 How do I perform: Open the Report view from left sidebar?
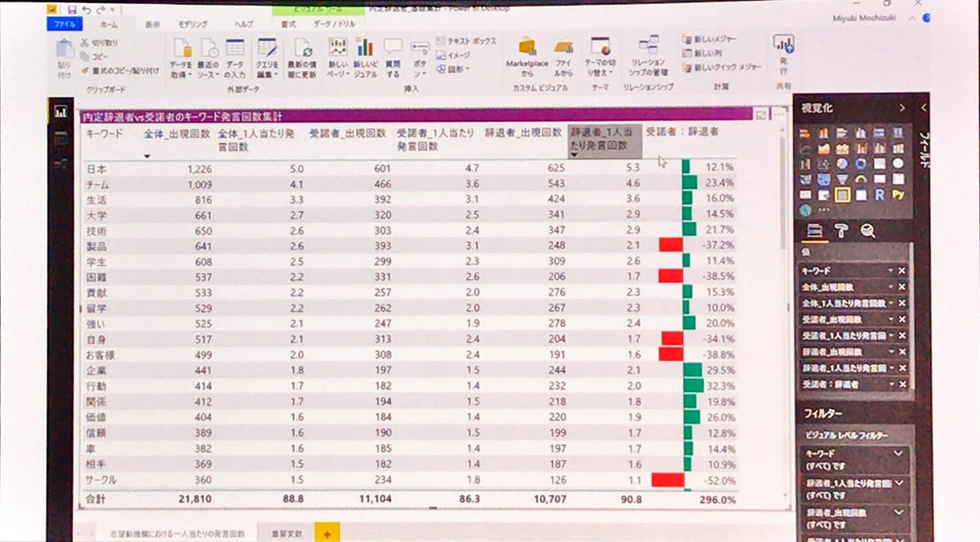60,112
